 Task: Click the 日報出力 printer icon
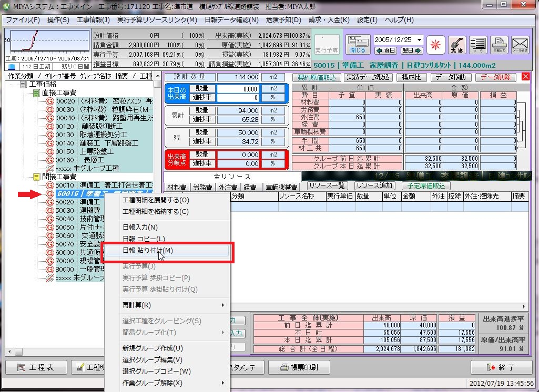(499, 45)
